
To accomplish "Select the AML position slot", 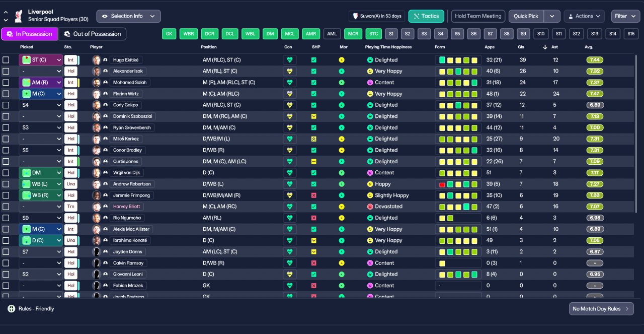I will click(332, 34).
